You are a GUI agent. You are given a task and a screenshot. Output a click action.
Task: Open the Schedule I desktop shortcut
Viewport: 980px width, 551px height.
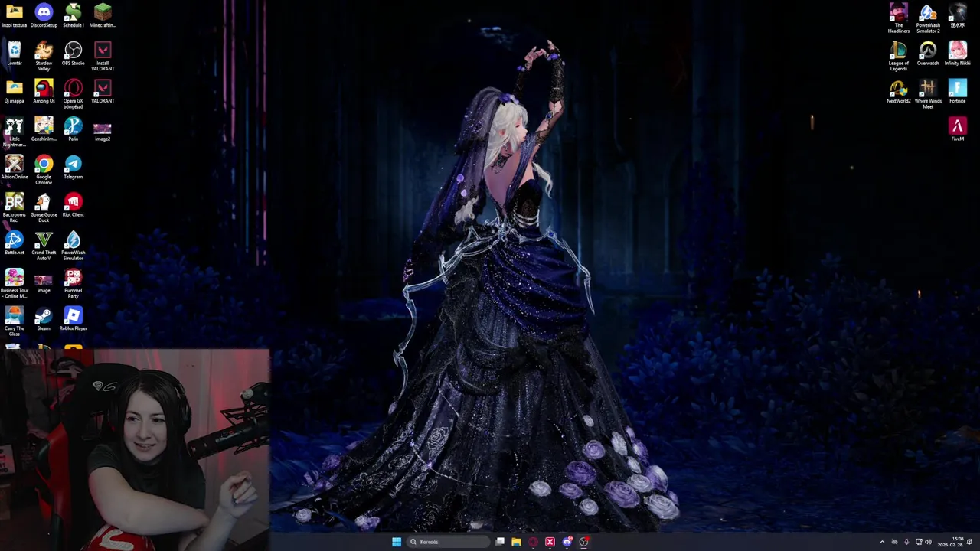73,15
